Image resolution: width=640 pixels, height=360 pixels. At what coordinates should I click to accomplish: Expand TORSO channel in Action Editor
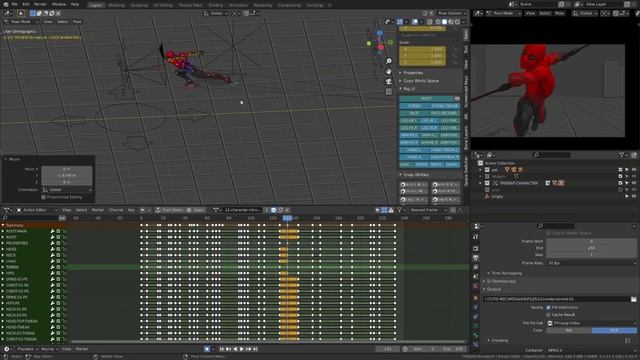tap(3, 267)
